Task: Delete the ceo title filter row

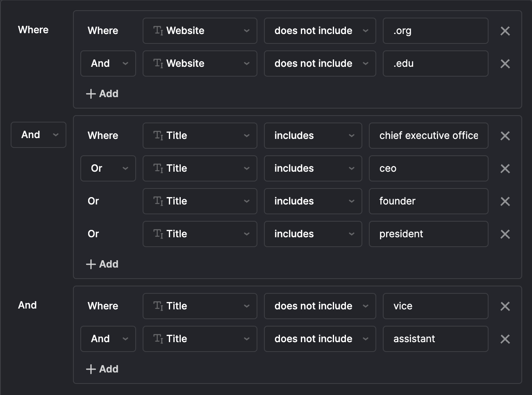Action: point(505,169)
